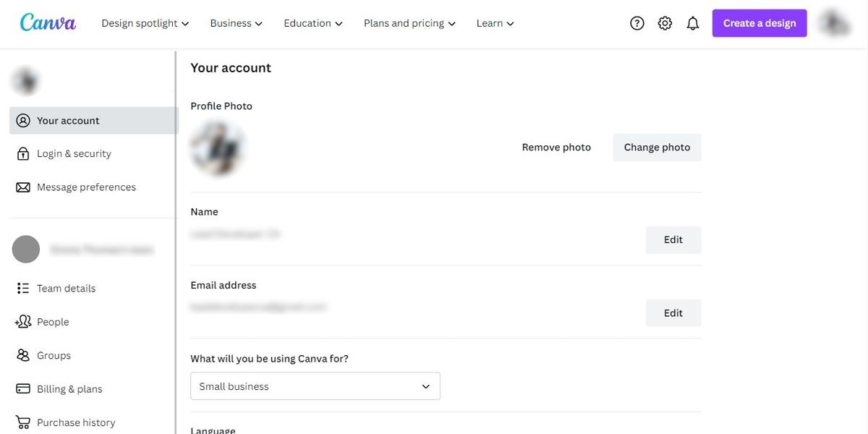Open the Education menu

click(313, 23)
